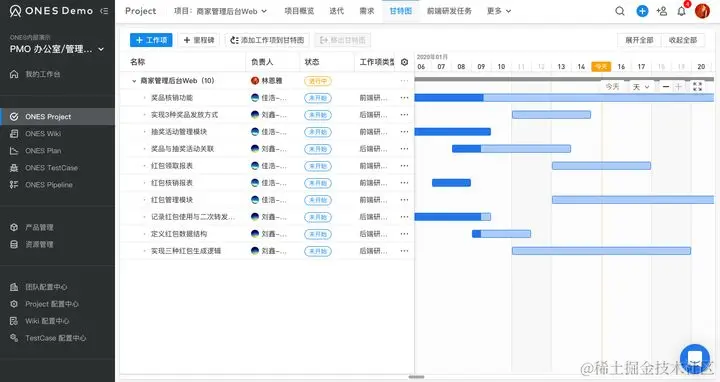Open more options for 定义红包数据结构 row
The image size is (720, 382).
[404, 234]
